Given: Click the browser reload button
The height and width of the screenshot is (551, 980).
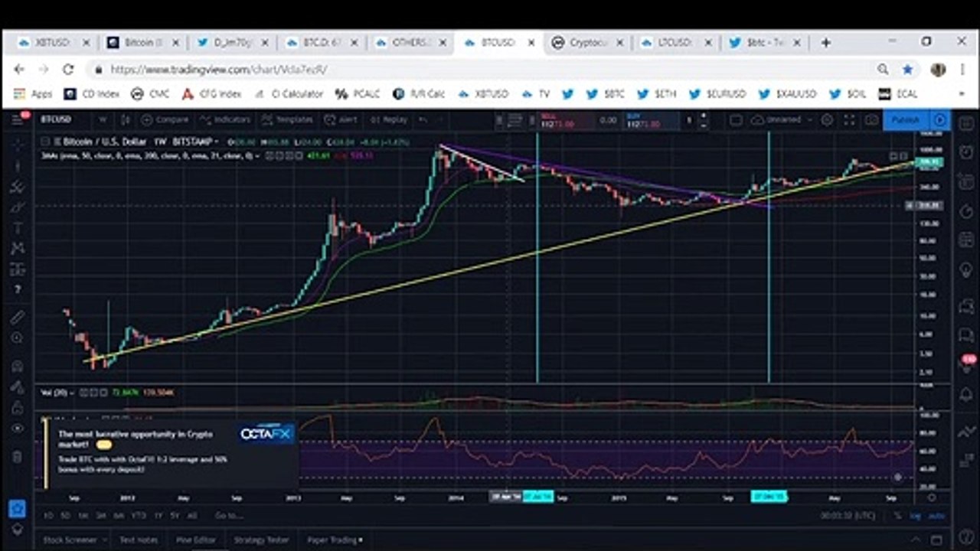Looking at the screenshot, I should [68, 70].
